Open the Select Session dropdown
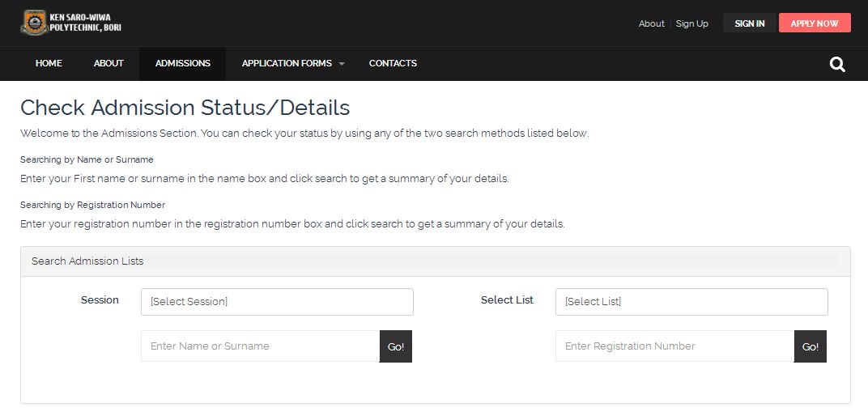Image resolution: width=868 pixels, height=416 pixels. click(277, 302)
